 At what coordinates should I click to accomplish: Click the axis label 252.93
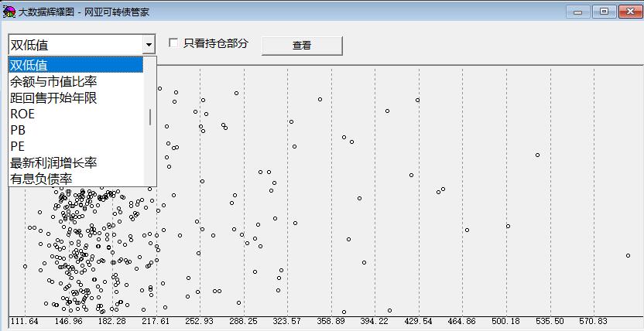click(200, 321)
